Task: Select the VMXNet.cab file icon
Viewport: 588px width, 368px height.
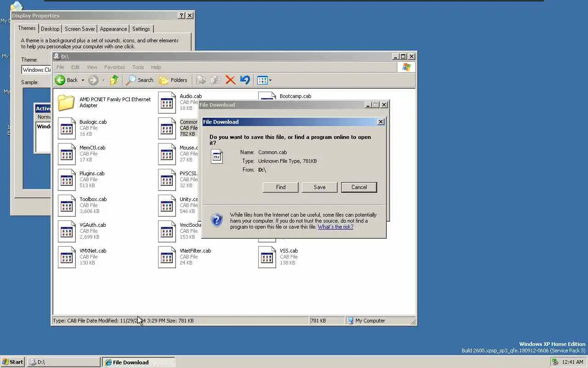Action: click(x=67, y=257)
